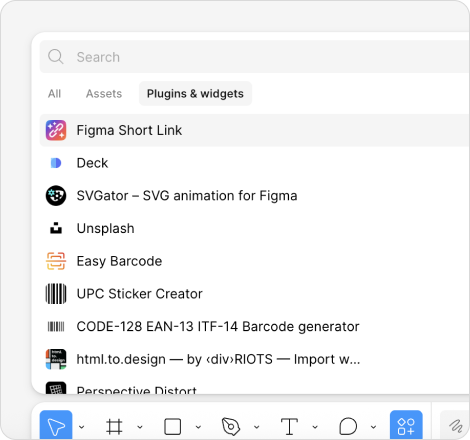
Task: Select the Comment tool
Action: click(x=348, y=426)
